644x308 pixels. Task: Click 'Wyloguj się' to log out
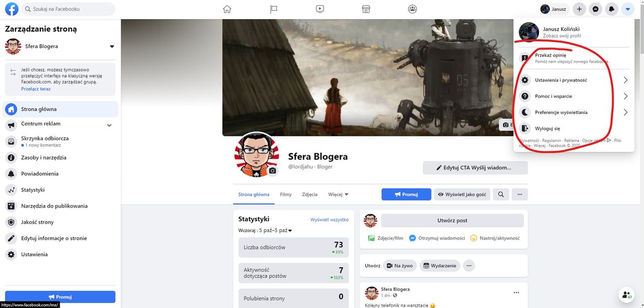pos(574,128)
